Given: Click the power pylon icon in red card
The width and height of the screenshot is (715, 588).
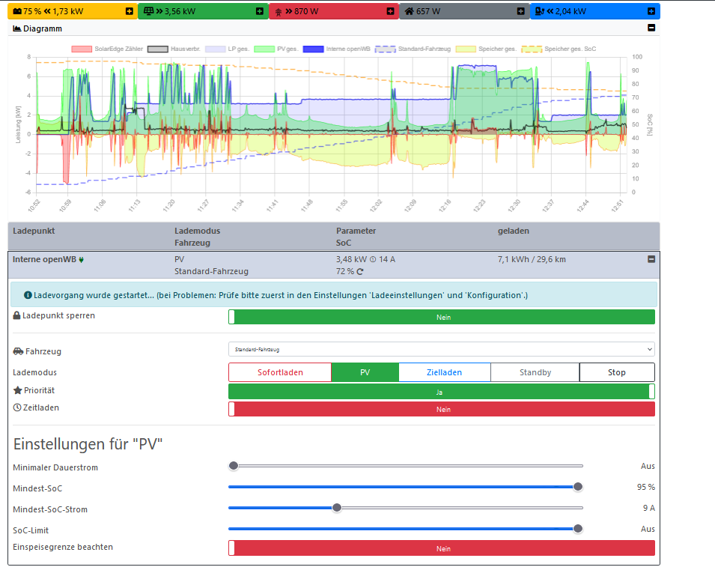Looking at the screenshot, I should point(279,12).
